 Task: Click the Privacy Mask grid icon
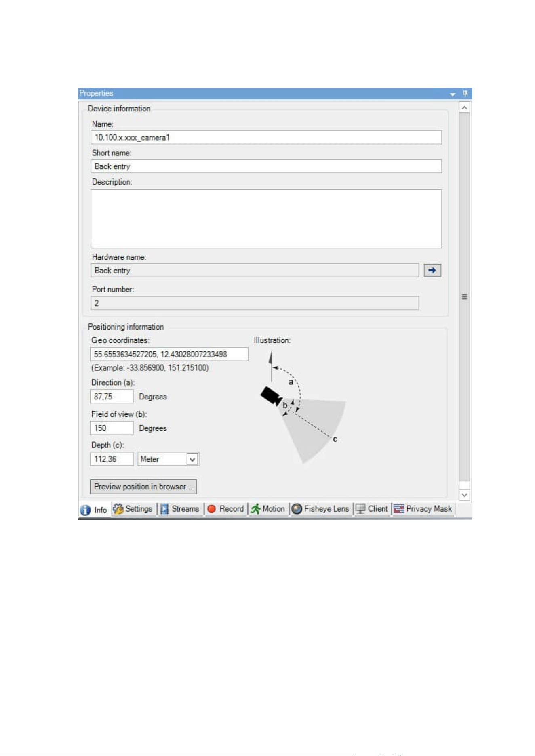tap(399, 509)
